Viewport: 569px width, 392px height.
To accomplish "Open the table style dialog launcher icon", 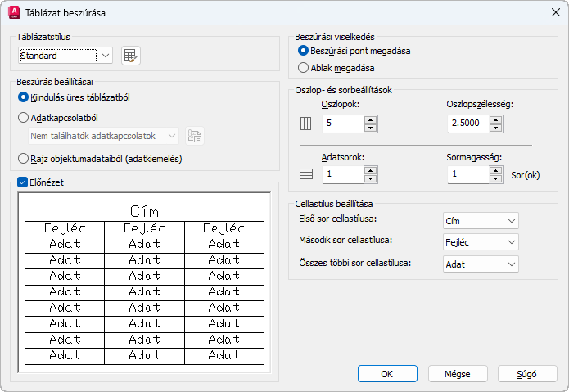I will point(131,56).
